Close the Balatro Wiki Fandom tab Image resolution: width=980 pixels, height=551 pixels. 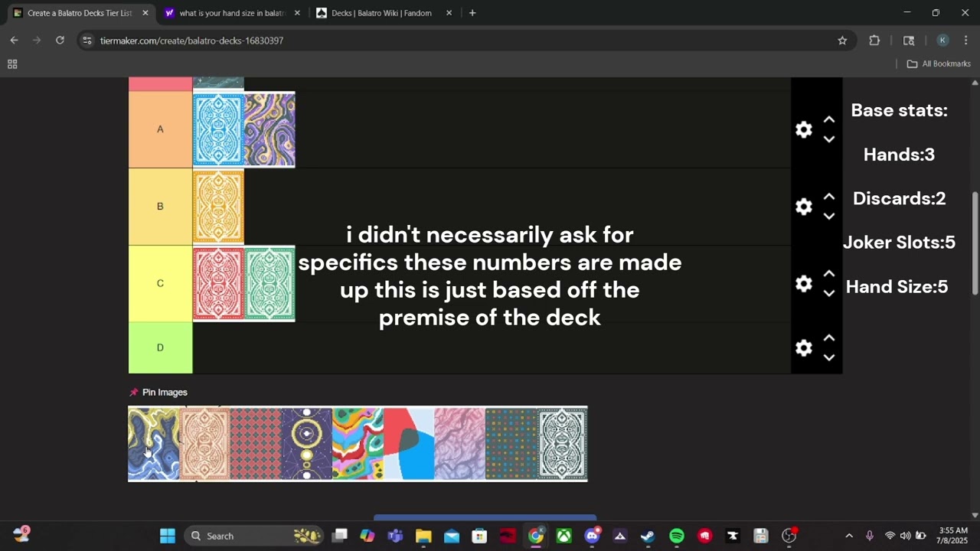(x=449, y=13)
